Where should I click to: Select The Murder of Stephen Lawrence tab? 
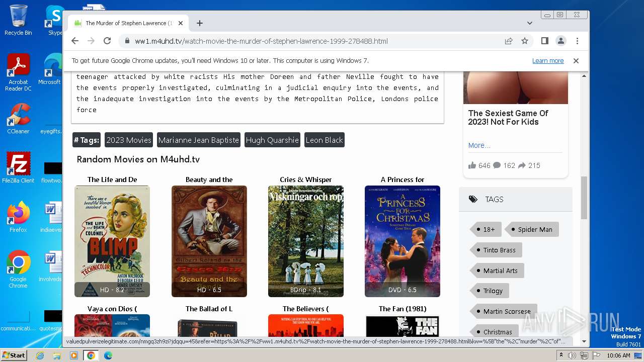[128, 23]
